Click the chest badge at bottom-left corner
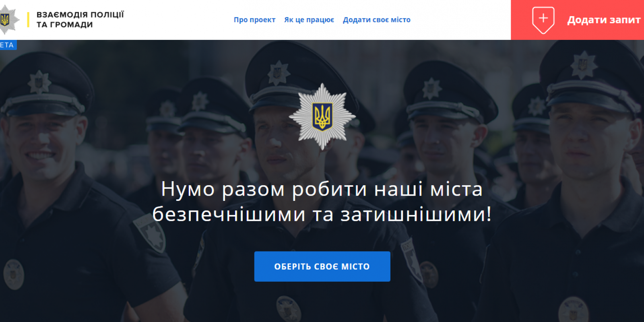 [x=14, y=275]
